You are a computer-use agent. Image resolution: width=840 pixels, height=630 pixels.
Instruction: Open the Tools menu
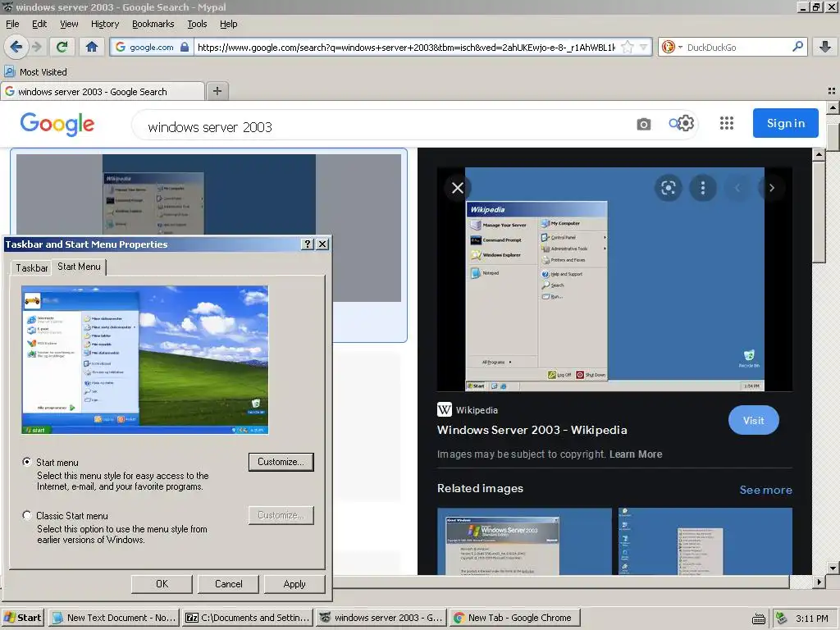coord(197,24)
